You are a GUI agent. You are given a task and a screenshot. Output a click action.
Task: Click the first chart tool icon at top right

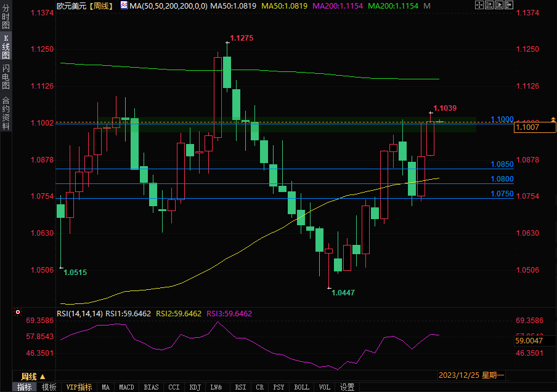click(479, 5)
